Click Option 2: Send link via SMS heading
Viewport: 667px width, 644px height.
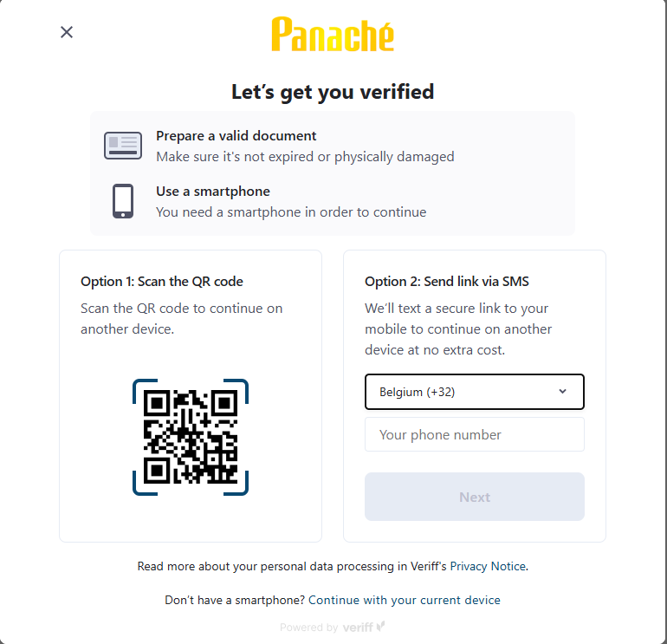(447, 282)
